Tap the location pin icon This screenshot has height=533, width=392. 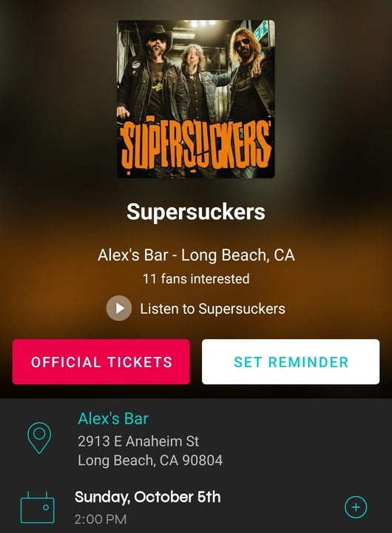[x=39, y=438]
